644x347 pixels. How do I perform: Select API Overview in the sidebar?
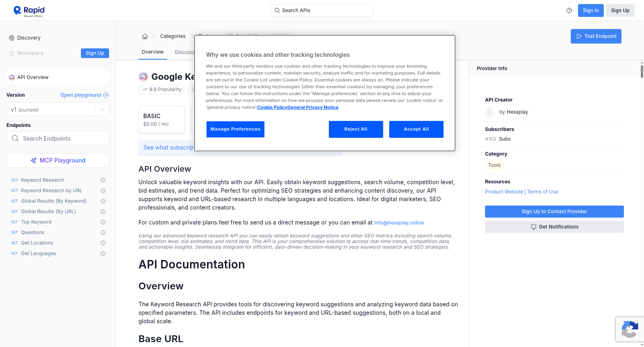(x=58, y=77)
